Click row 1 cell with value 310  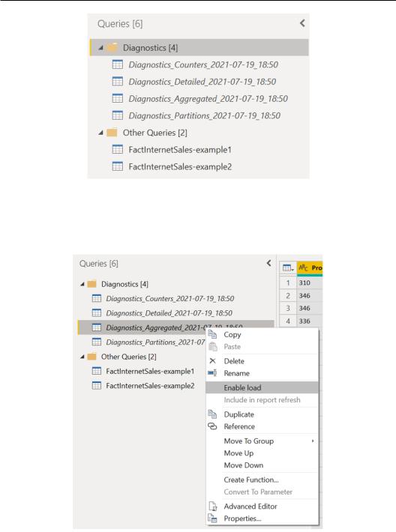pos(310,282)
